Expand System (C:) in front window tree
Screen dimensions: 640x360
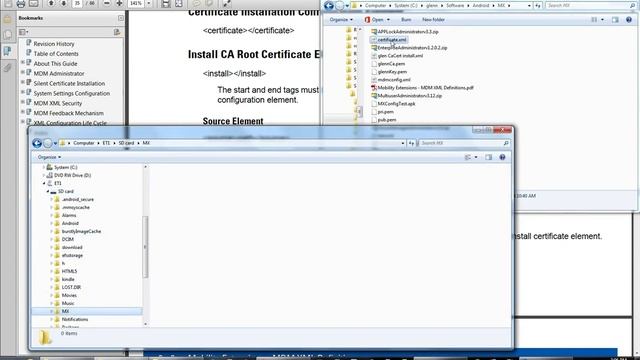click(44, 167)
